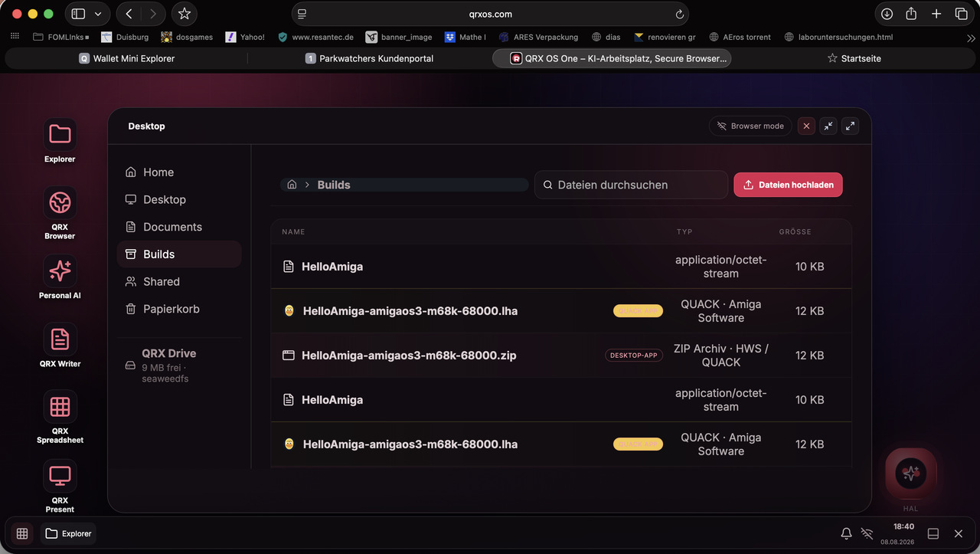The width and height of the screenshot is (980, 554).
Task: Open the banner_image bookmark
Action: pos(399,37)
